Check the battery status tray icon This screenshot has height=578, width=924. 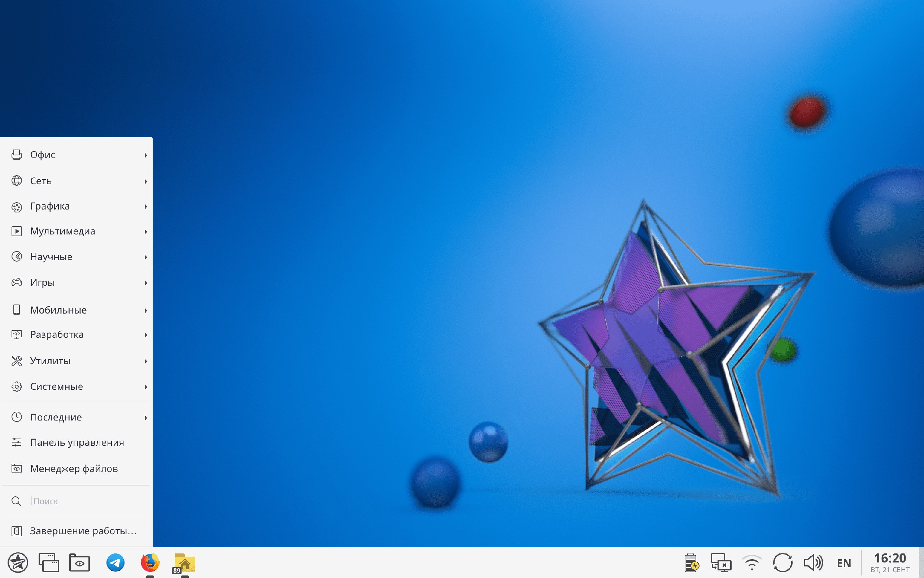click(x=691, y=563)
